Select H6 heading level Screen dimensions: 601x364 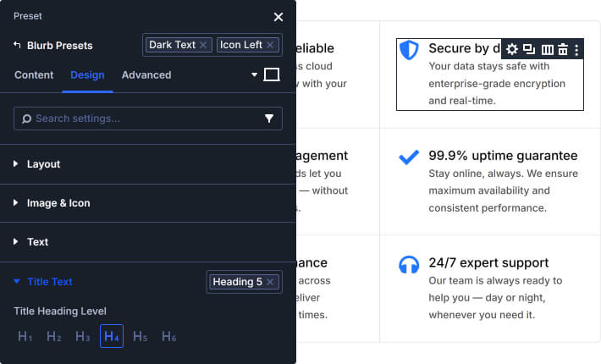point(168,337)
